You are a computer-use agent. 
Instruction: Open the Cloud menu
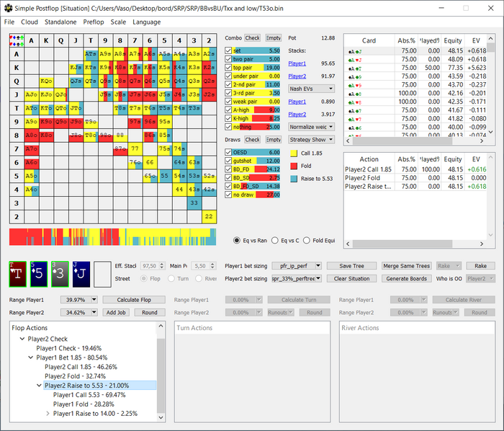point(30,22)
